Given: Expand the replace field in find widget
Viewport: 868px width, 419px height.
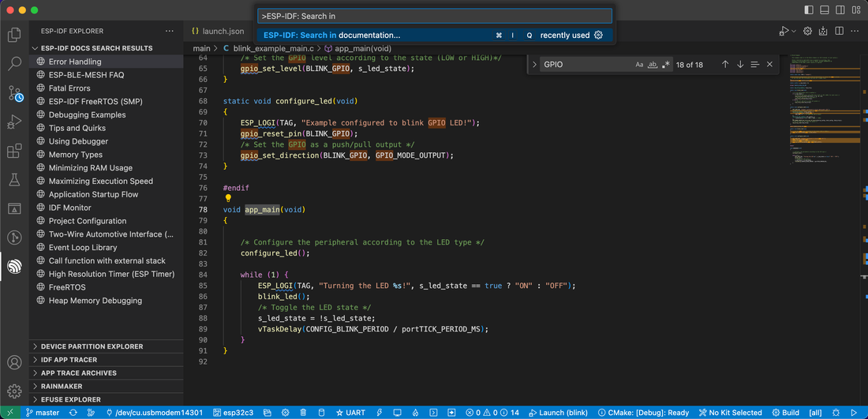Looking at the screenshot, I should tap(535, 65).
